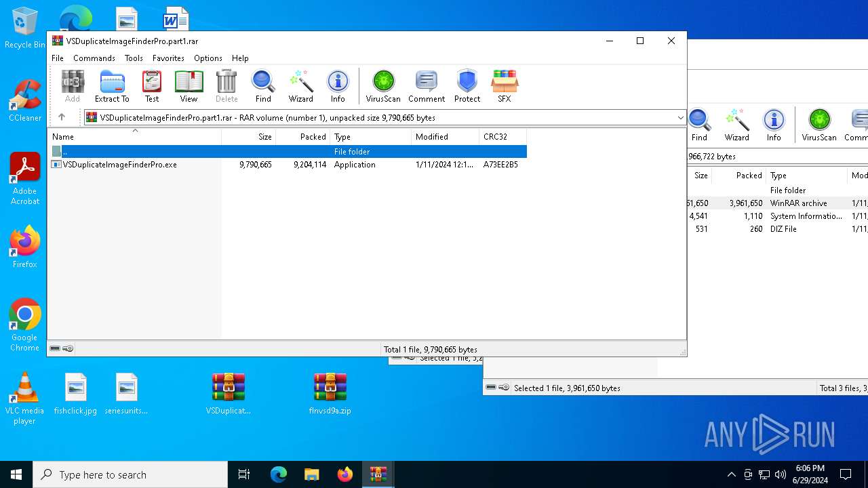Open VLC media player desktop shortcut
The image size is (868, 488).
24,399
